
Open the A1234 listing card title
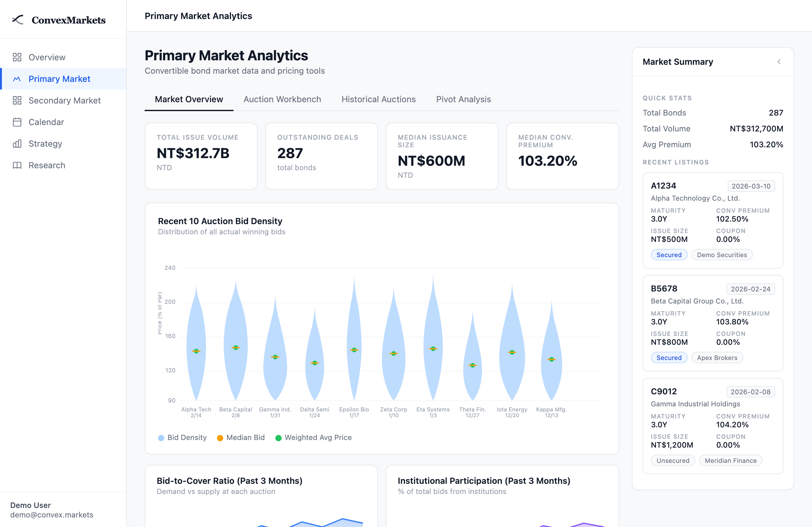[663, 185]
